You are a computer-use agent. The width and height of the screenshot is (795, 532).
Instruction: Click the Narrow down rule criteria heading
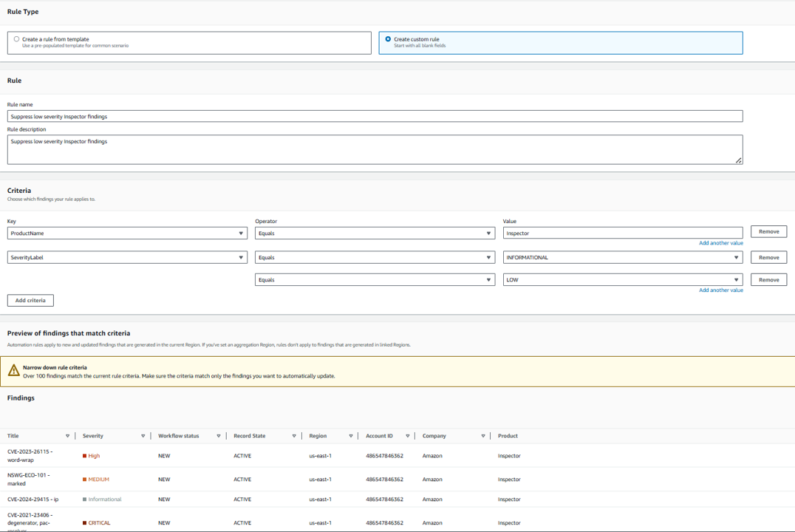[55, 367]
